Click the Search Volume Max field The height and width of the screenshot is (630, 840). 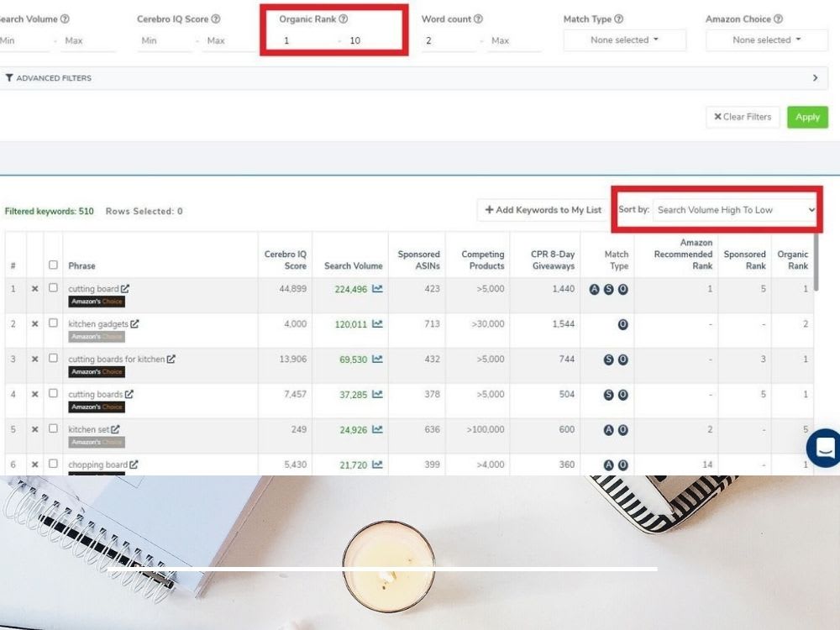88,40
